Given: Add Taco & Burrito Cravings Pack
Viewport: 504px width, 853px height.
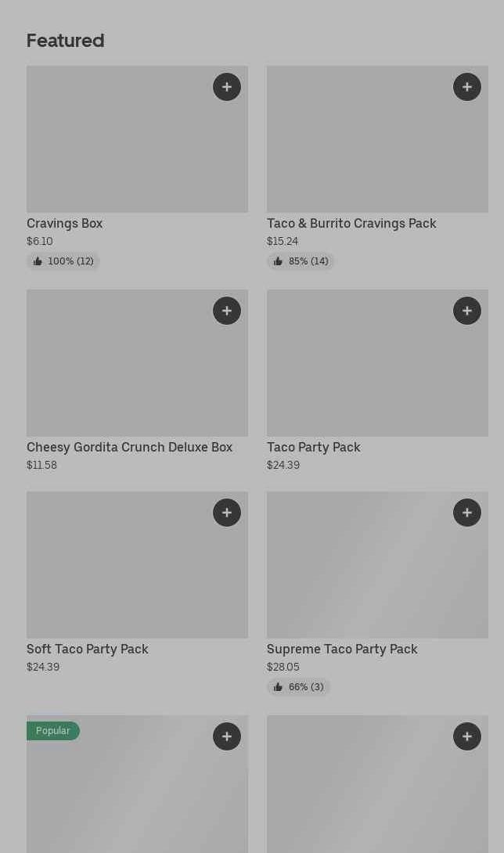Looking at the screenshot, I should click(467, 87).
